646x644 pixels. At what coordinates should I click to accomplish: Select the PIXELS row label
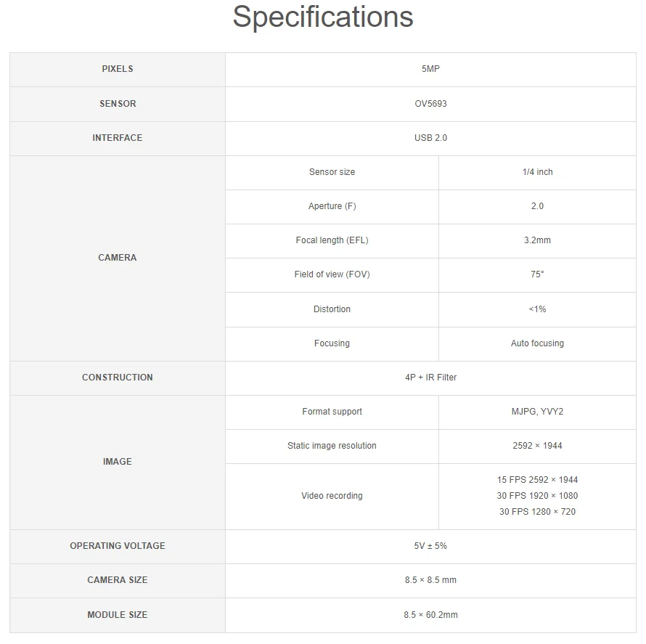click(118, 69)
